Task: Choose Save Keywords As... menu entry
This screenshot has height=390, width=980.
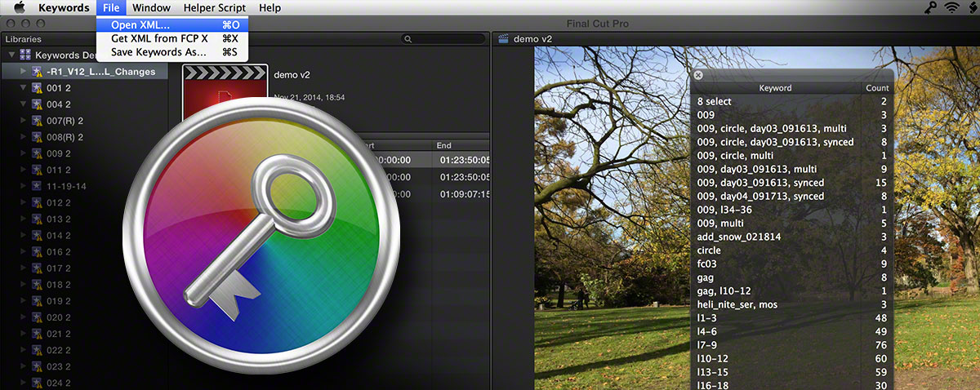Action: click(172, 51)
